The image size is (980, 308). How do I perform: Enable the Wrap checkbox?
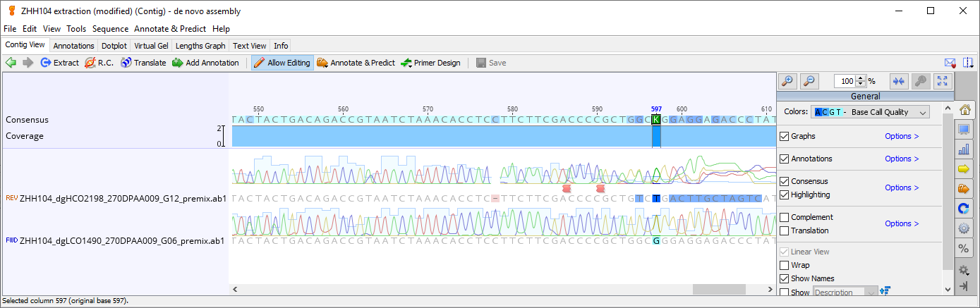[x=784, y=265]
